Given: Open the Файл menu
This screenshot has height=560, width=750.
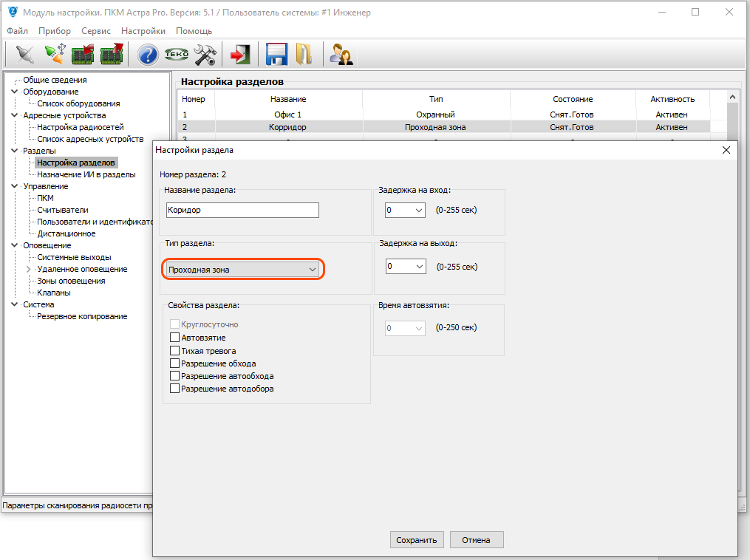Looking at the screenshot, I should click(17, 30).
